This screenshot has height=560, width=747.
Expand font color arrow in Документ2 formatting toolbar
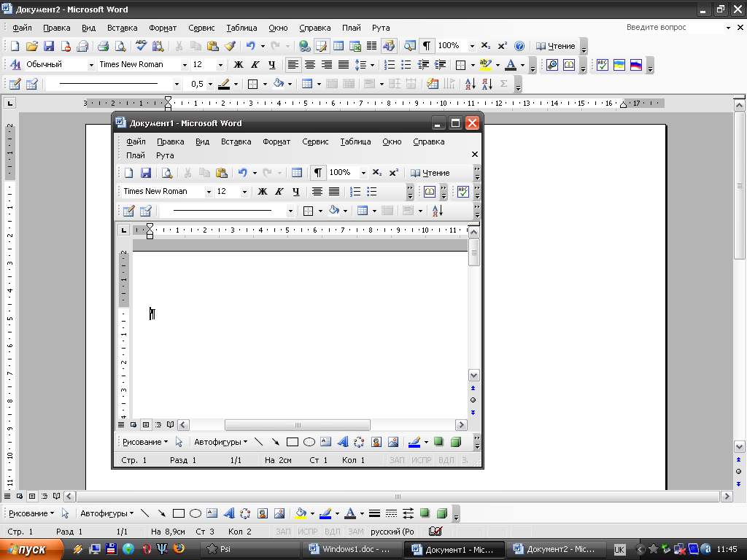522,65
